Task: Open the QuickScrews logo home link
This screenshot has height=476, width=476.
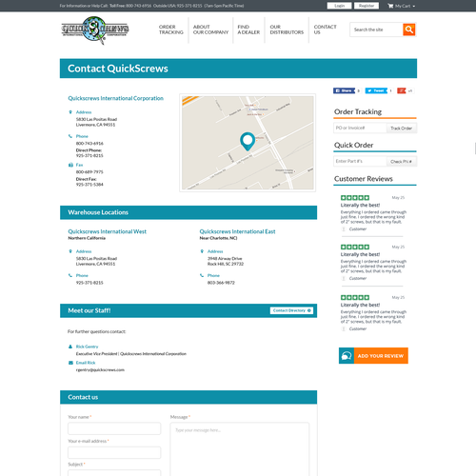Action: [95, 30]
